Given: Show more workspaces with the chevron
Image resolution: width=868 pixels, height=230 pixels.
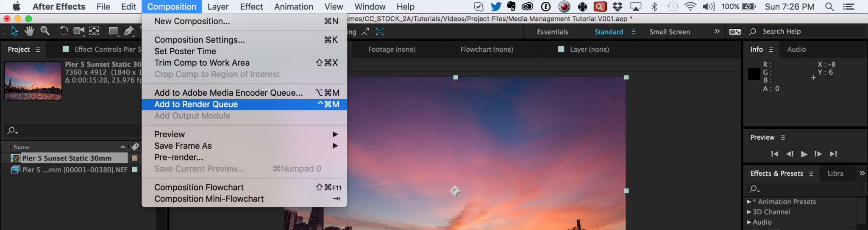Looking at the screenshot, I should (717, 31).
